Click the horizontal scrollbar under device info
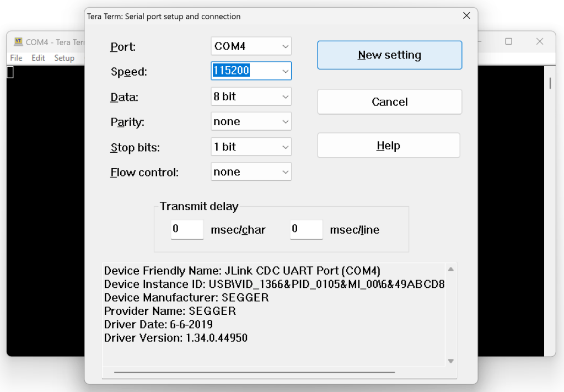The width and height of the screenshot is (564, 392). tap(254, 373)
